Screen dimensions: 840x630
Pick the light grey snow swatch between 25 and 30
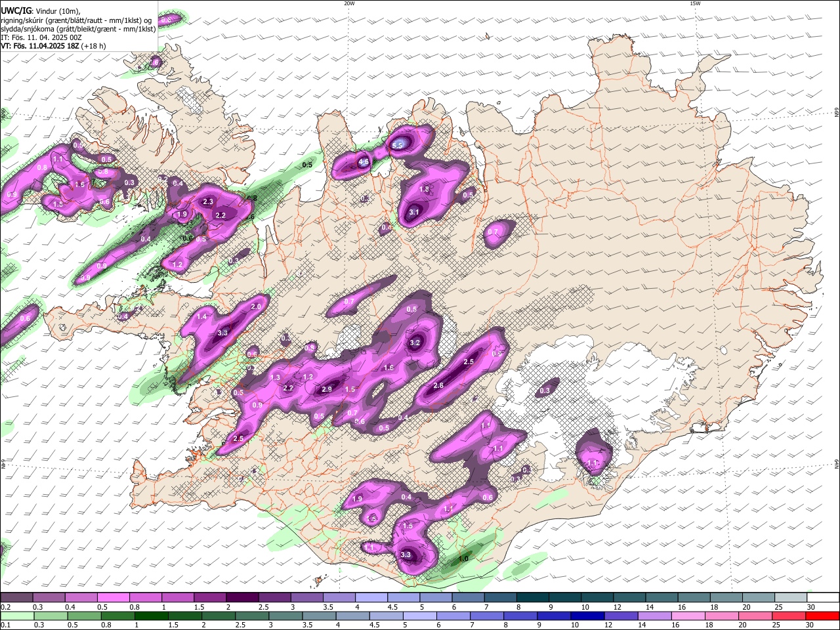tap(791, 597)
